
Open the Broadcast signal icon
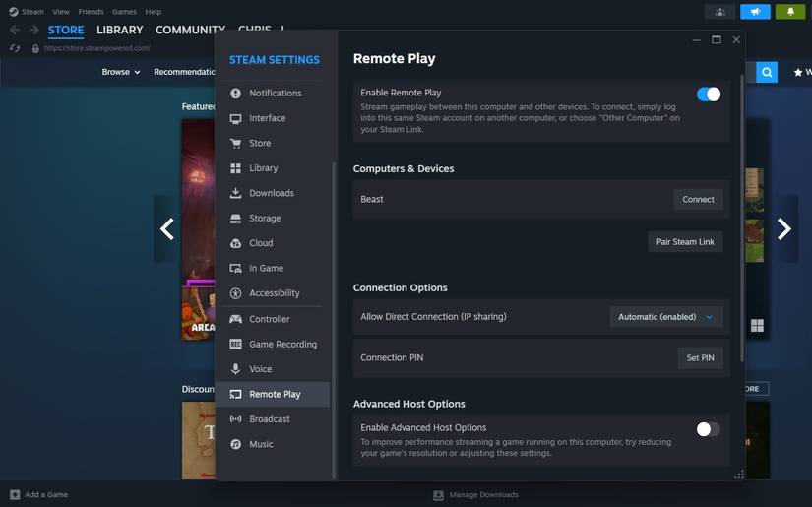[235, 419]
